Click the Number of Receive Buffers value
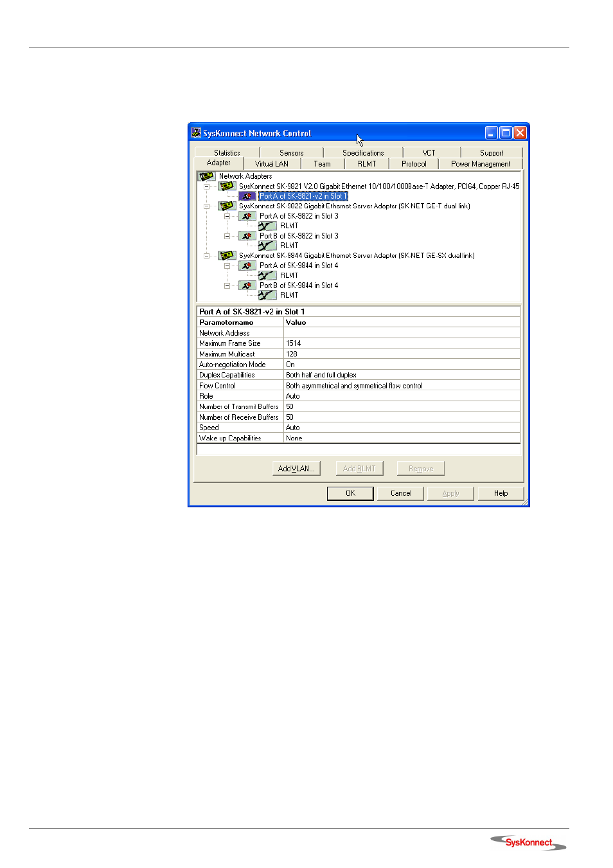Screen dimensions: 613x868 tap(402, 417)
